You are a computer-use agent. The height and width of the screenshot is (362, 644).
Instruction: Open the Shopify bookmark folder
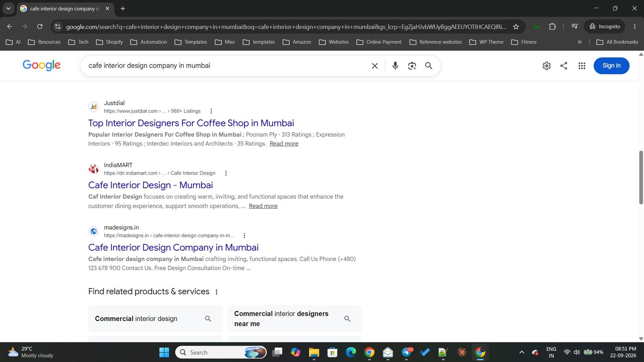(x=109, y=42)
